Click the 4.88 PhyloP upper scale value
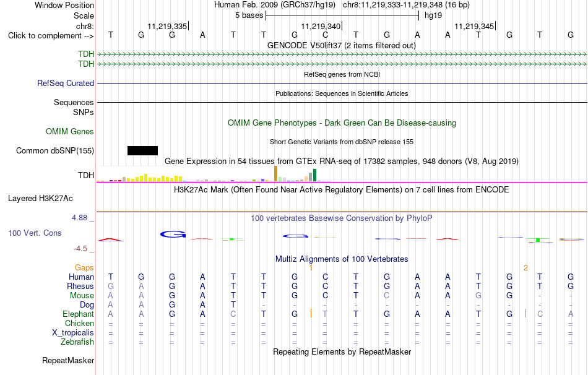Viewport: 588px width, 375px height. [x=79, y=218]
